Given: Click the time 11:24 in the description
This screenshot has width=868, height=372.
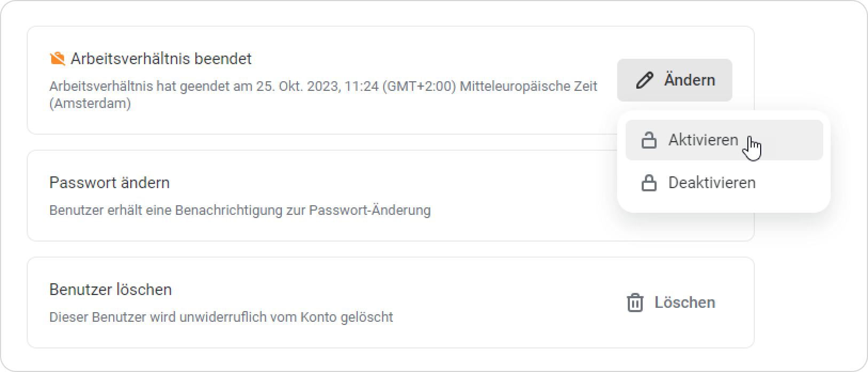Looking at the screenshot, I should click(361, 87).
